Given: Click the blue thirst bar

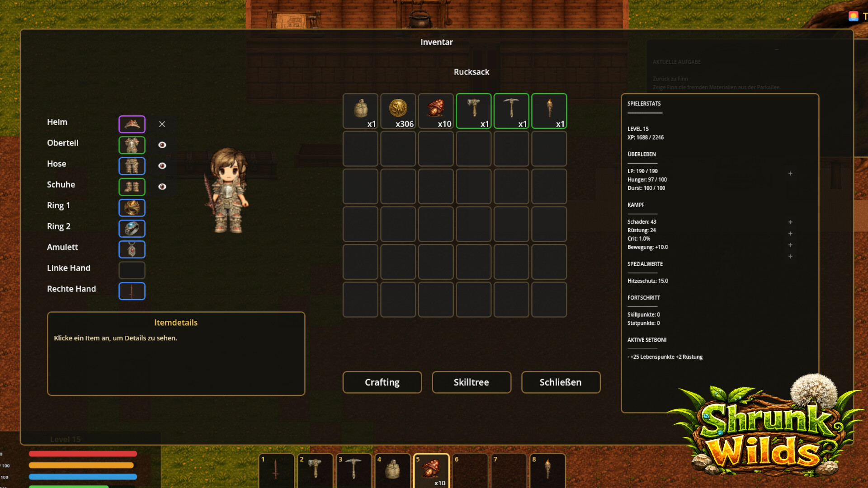Looking at the screenshot, I should 83,477.
